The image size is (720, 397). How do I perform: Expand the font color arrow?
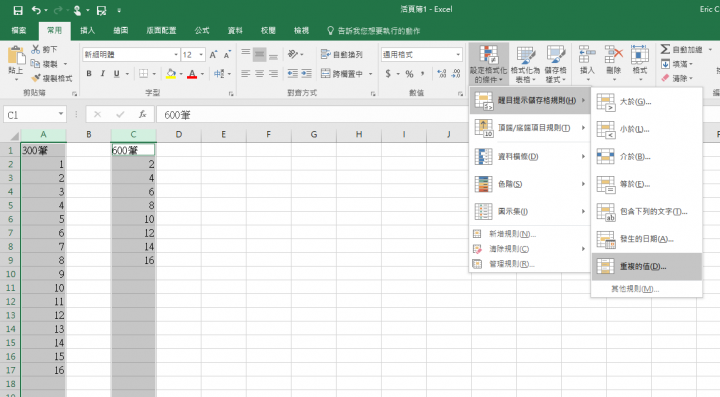[202, 73]
